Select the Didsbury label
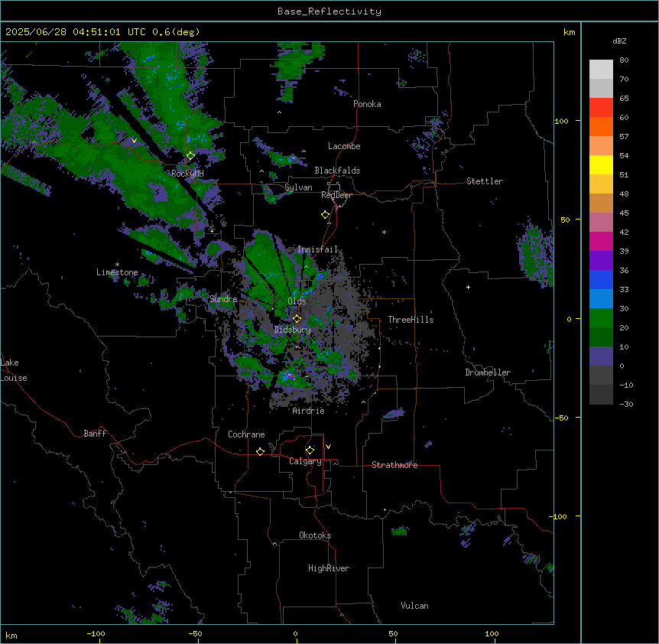Screen dimensions: 659x644 (293, 330)
